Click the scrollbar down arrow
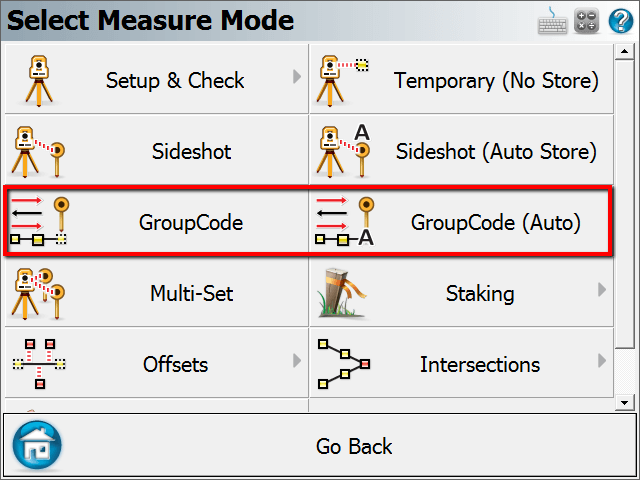 (x=624, y=402)
